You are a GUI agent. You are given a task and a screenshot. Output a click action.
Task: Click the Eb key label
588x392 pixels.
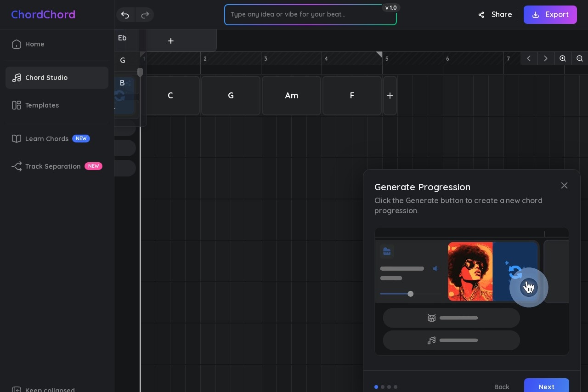pos(122,38)
